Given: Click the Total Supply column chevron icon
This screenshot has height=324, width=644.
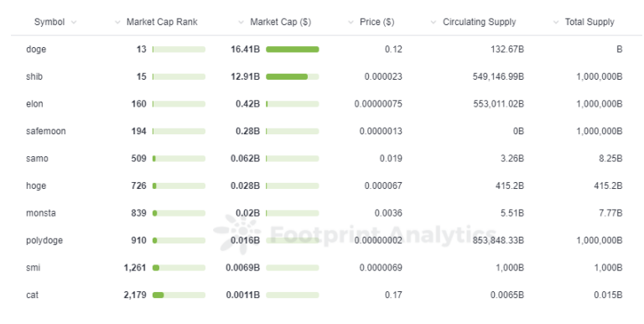Looking at the screenshot, I should click(x=556, y=22).
